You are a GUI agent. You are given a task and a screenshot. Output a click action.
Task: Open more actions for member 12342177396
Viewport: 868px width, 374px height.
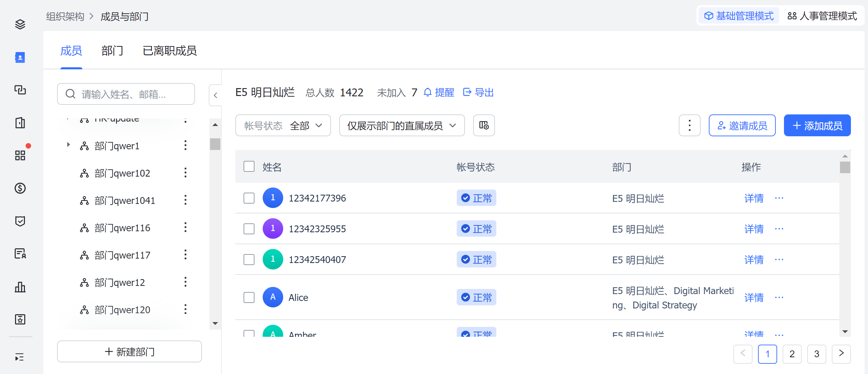pos(779,198)
